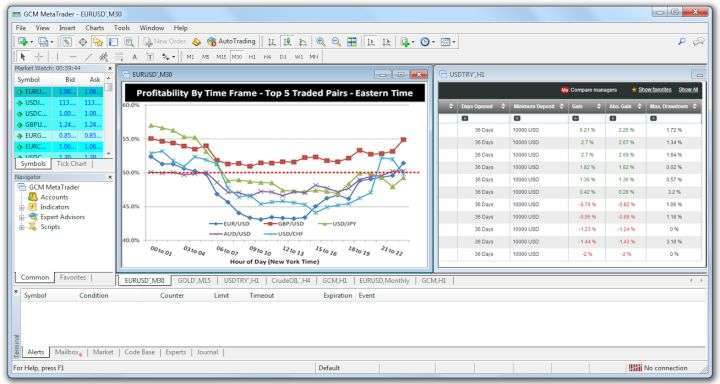
Task: Toggle the AutoTrading button
Action: click(x=231, y=41)
